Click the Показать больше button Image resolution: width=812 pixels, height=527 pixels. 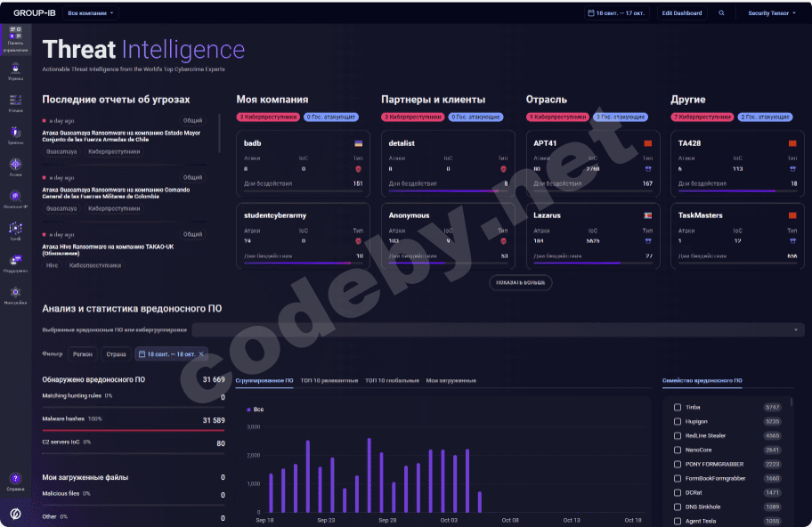(521, 283)
